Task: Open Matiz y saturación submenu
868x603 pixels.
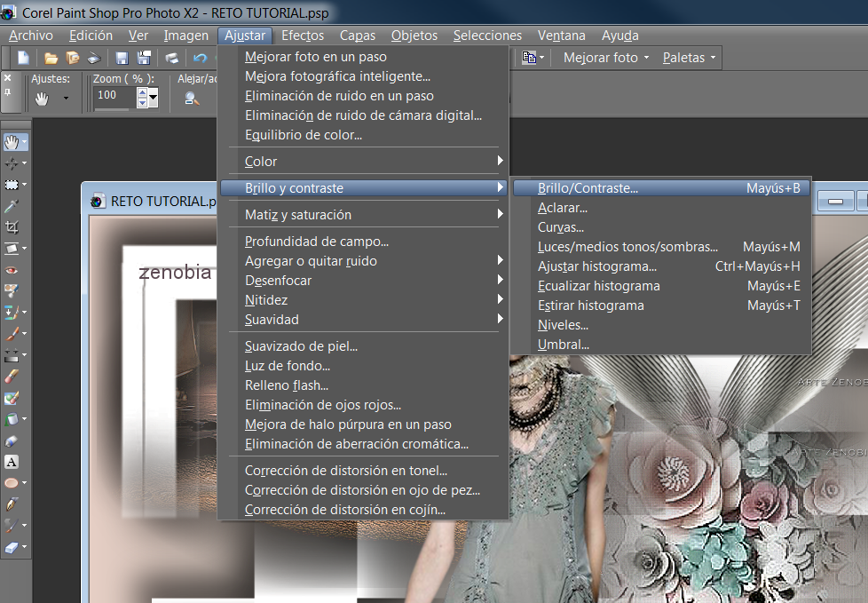Action: click(364, 214)
